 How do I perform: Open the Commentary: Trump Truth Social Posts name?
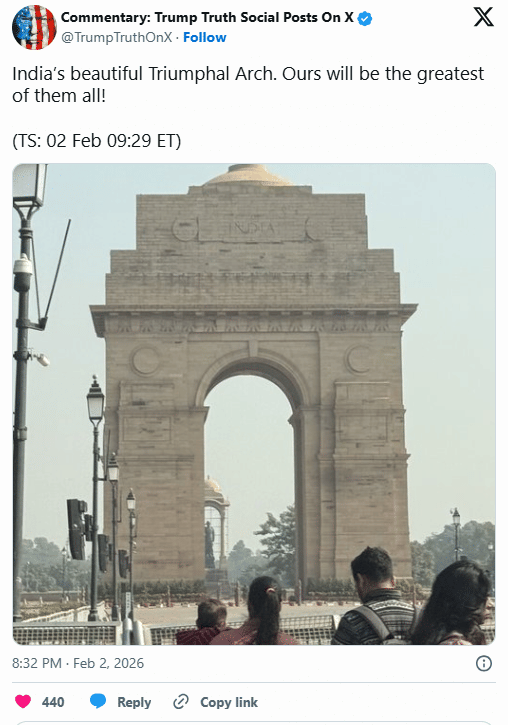click(x=207, y=18)
